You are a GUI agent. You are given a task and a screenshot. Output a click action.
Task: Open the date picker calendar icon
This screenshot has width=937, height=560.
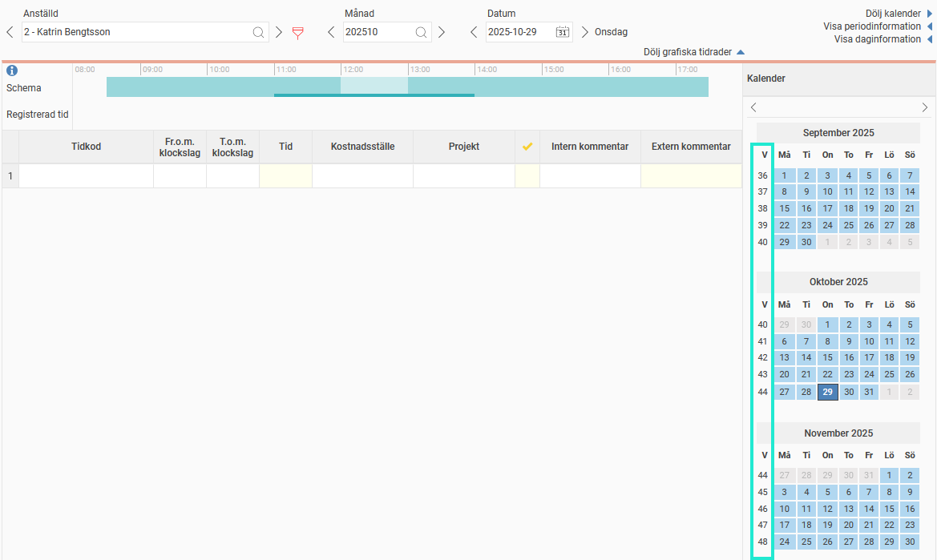point(563,33)
